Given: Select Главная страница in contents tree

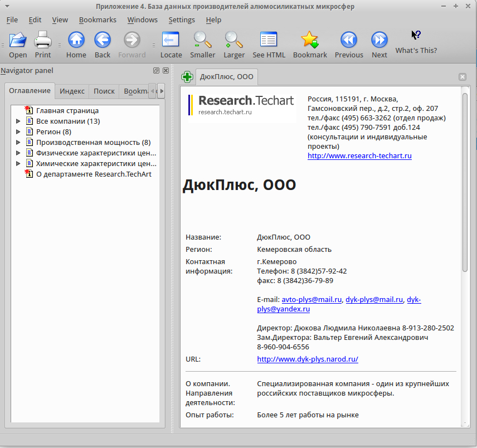Looking at the screenshot, I should click(x=67, y=110).
